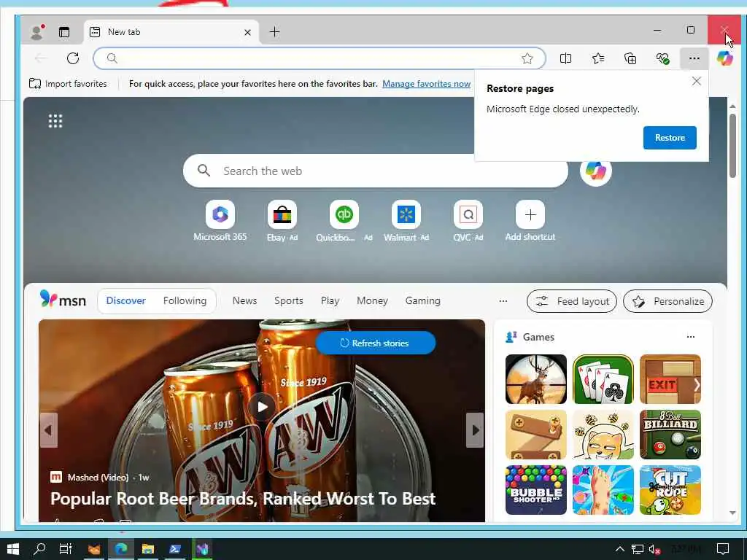Open the Collections icon

pos(630,58)
